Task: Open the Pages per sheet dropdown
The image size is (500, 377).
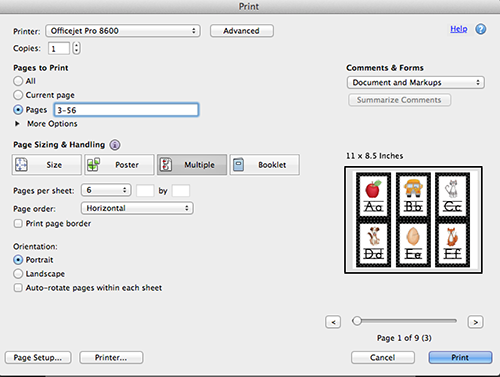Action: (x=106, y=190)
